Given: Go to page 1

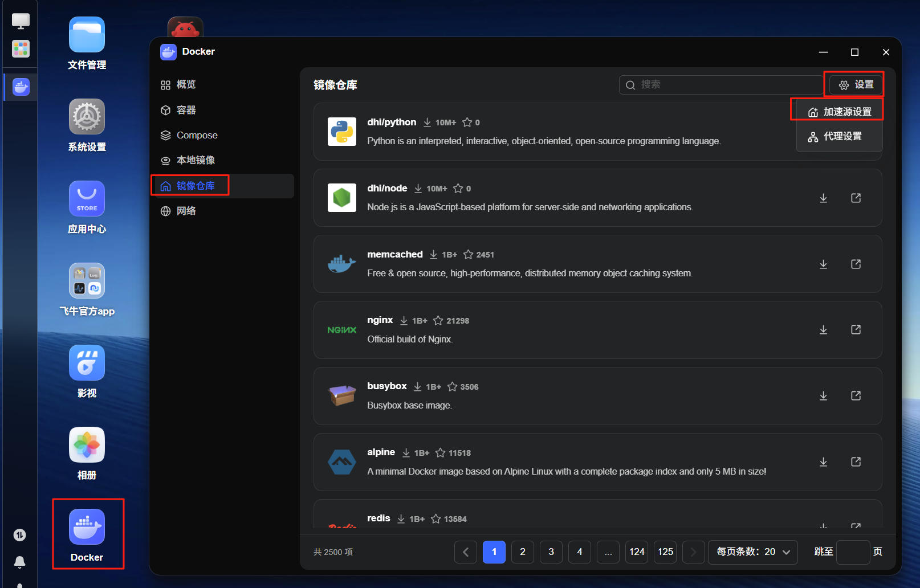Looking at the screenshot, I should click(x=494, y=552).
